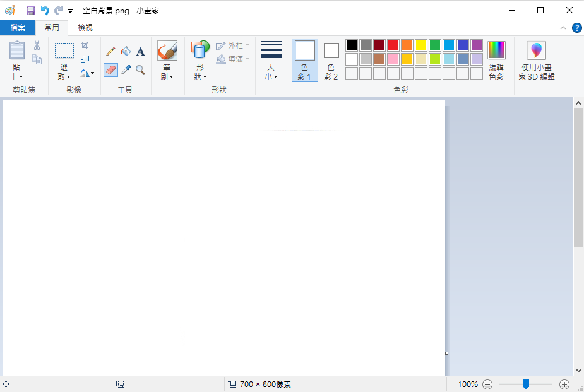The height and width of the screenshot is (392, 584).
Task: Pick the orange color swatch
Action: (407, 45)
